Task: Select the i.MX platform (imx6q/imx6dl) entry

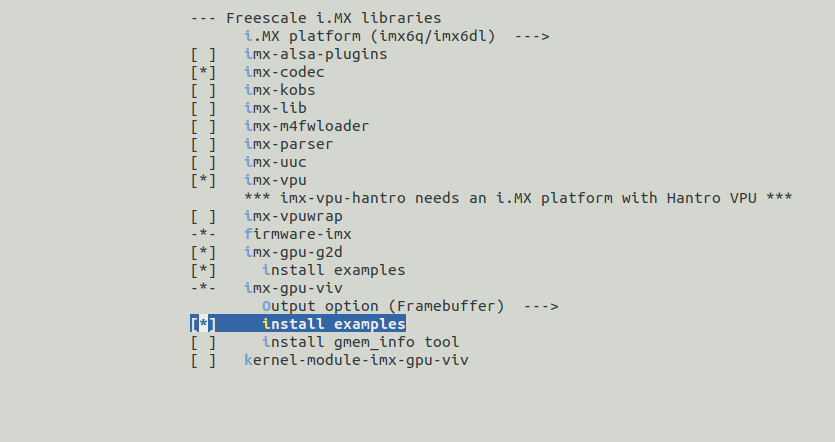Action: click(374, 36)
